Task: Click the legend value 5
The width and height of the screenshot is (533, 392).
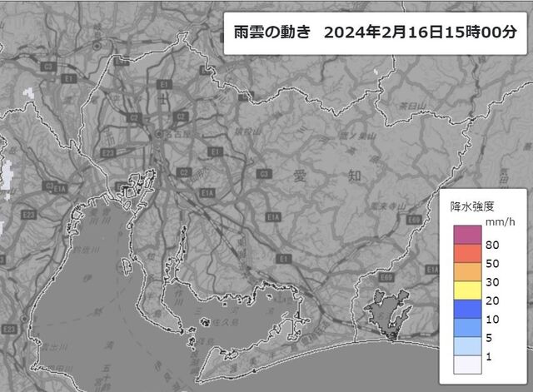Action: (x=489, y=338)
